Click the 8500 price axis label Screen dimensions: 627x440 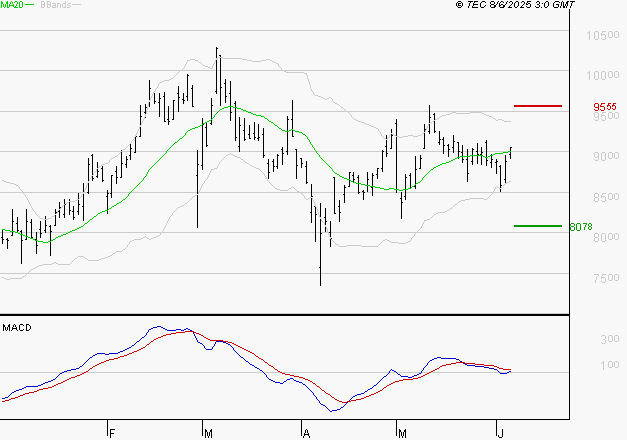[606, 197]
